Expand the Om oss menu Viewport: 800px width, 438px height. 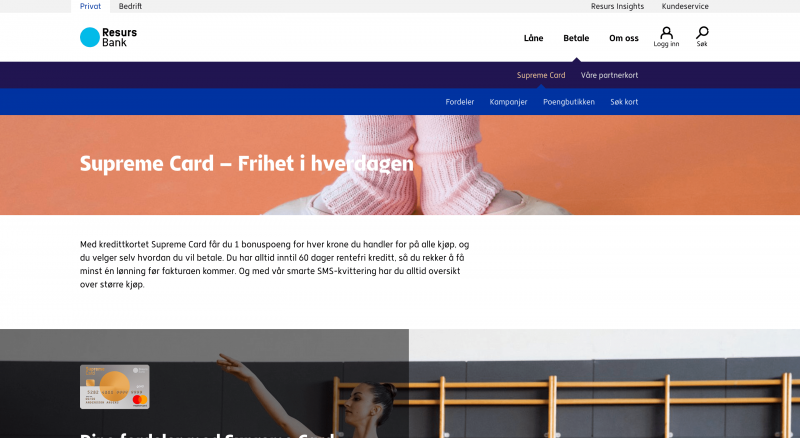click(x=623, y=38)
